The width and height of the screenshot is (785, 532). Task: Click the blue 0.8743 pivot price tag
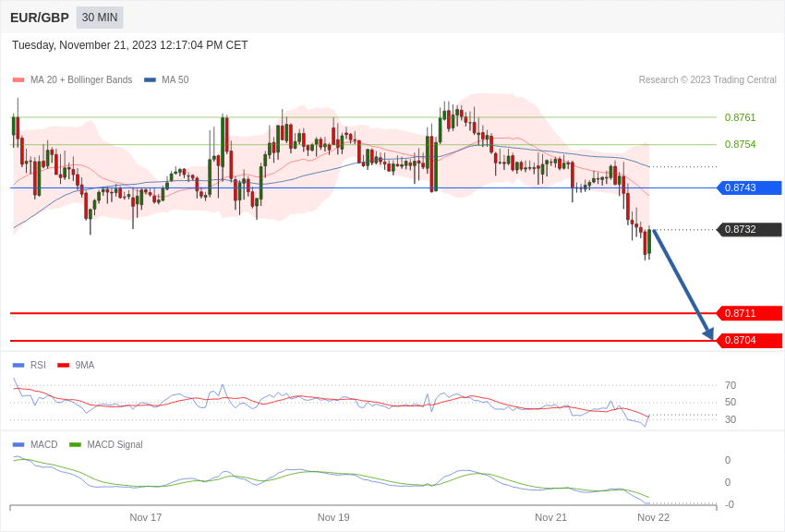click(x=750, y=187)
